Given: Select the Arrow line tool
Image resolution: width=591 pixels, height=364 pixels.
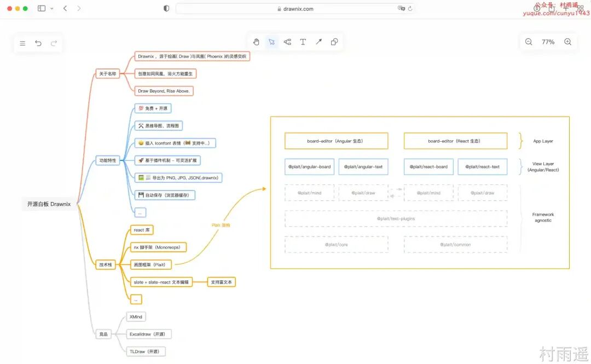Looking at the screenshot, I should pyautogui.click(x=319, y=42).
